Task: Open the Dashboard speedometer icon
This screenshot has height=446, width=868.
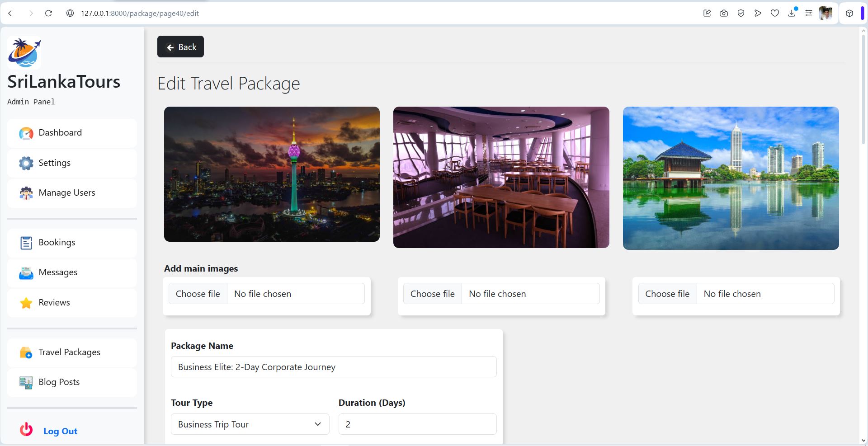Action: (26, 133)
